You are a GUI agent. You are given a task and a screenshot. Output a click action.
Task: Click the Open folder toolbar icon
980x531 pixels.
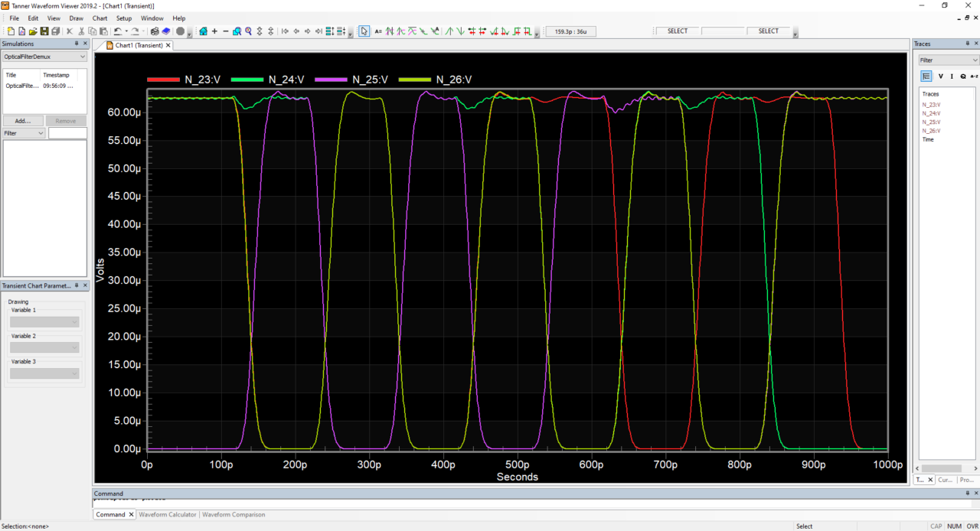(33, 31)
